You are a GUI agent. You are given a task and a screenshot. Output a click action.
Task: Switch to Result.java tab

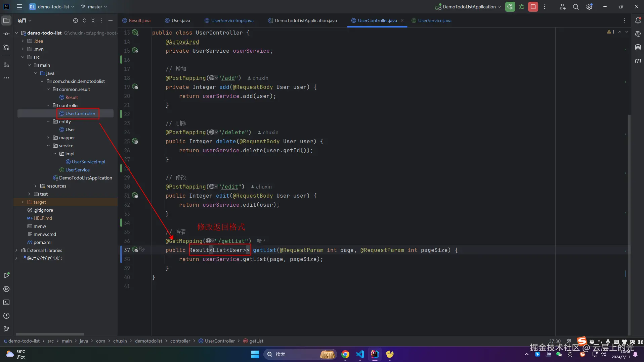[136, 20]
